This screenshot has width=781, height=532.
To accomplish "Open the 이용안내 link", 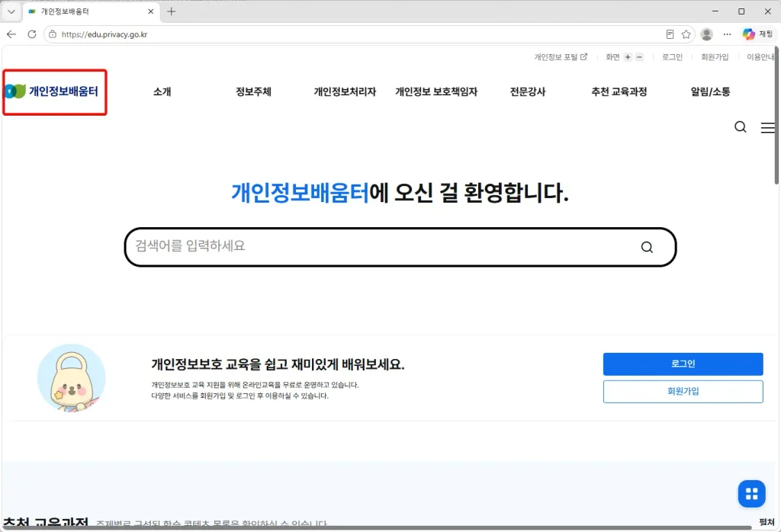I will (760, 57).
